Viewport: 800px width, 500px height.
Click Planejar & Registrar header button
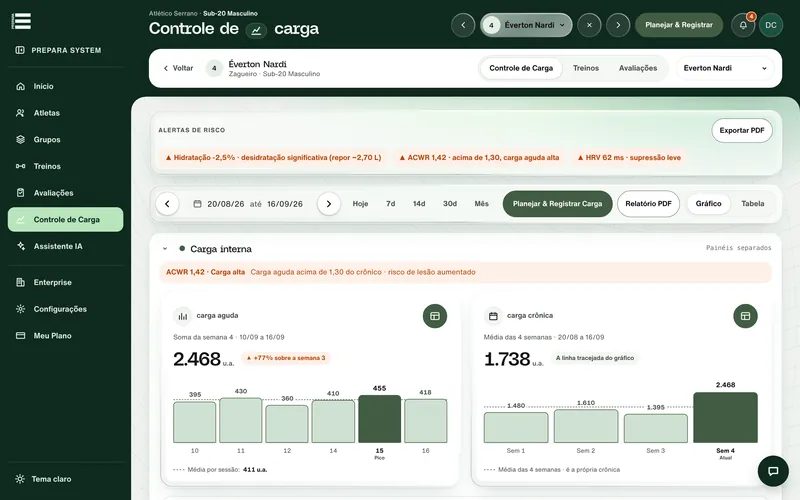click(x=679, y=25)
